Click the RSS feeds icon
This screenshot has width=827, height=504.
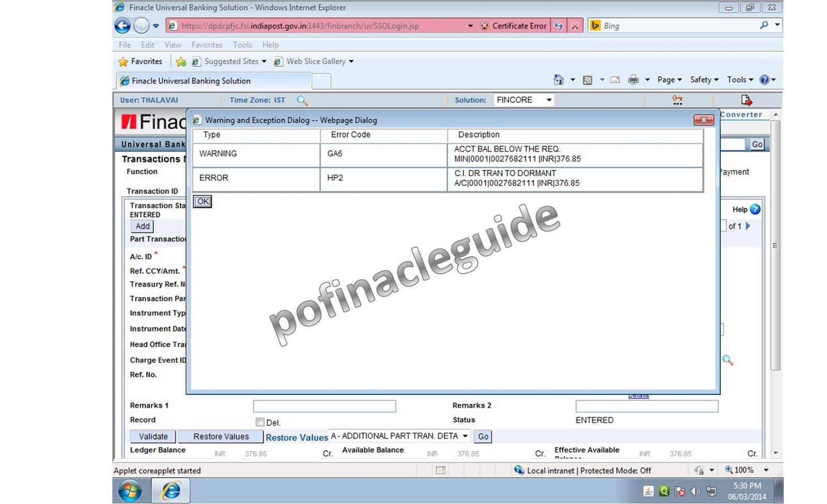[x=588, y=80]
